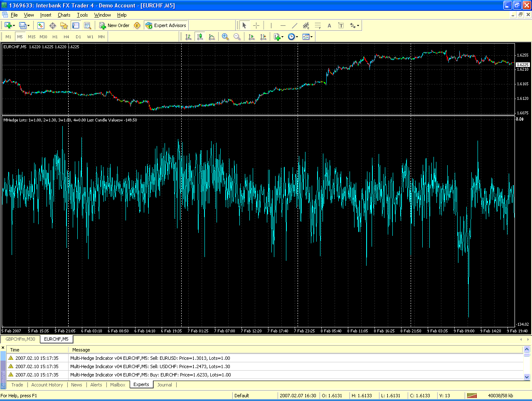Open the Charts menu
Viewport: 532px width, 401px height.
(x=64, y=15)
